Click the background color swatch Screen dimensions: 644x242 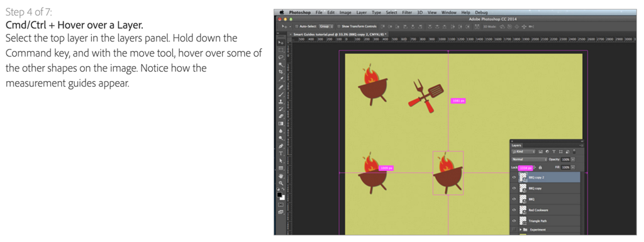coord(282,198)
